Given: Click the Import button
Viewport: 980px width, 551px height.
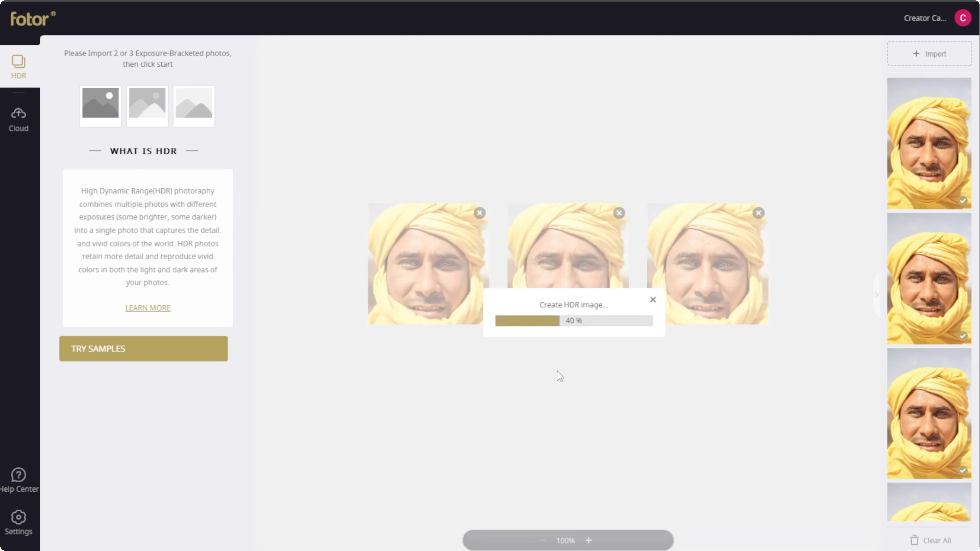Looking at the screenshot, I should 929,54.
